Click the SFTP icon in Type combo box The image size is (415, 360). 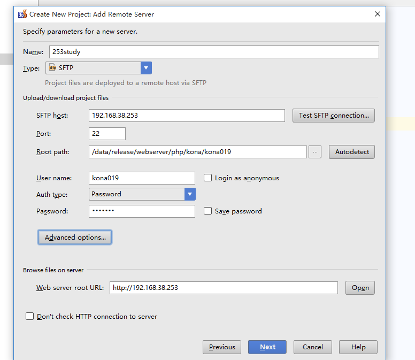53,68
